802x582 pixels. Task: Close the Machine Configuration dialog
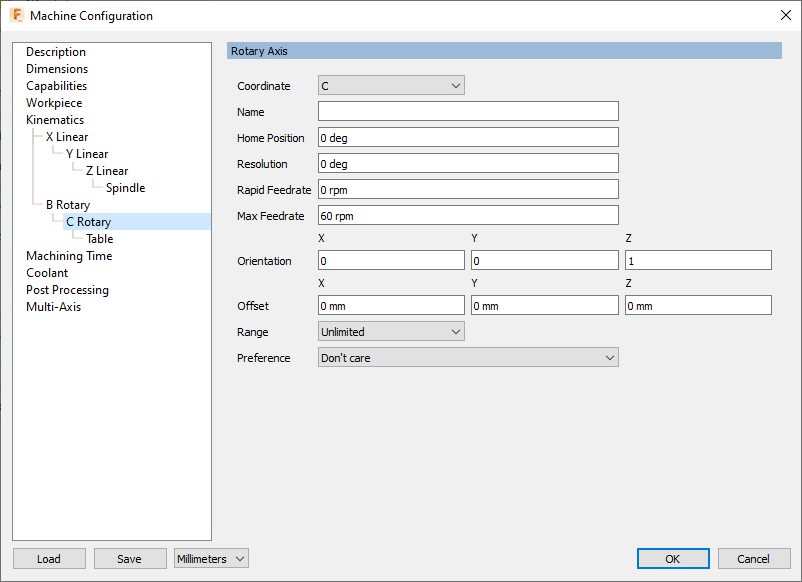pyautogui.click(x=783, y=15)
